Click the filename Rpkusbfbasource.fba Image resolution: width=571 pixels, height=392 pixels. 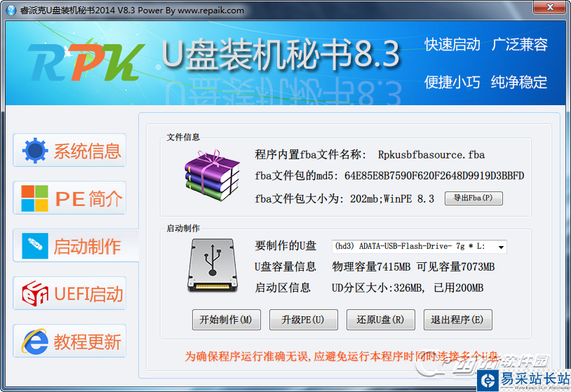[x=431, y=155]
